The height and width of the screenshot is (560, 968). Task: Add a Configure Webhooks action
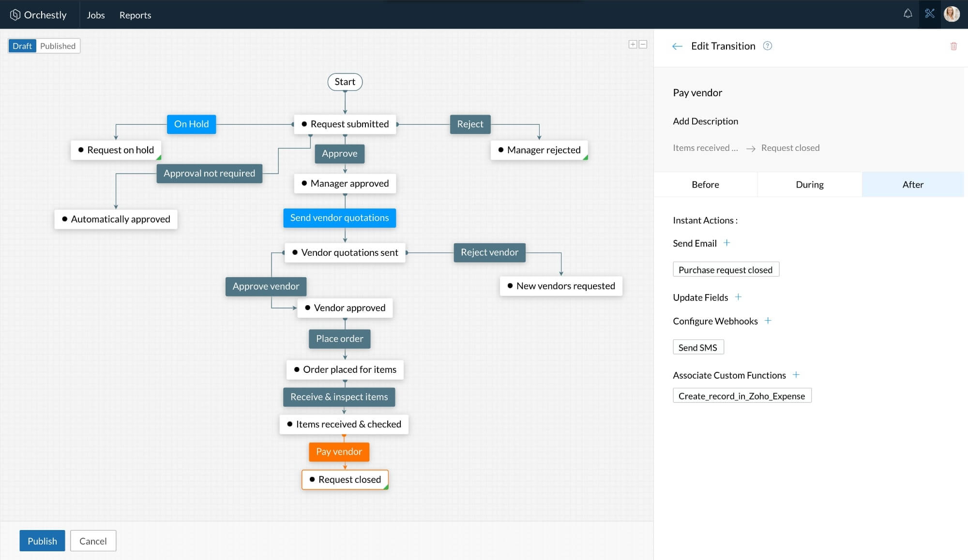tap(768, 321)
